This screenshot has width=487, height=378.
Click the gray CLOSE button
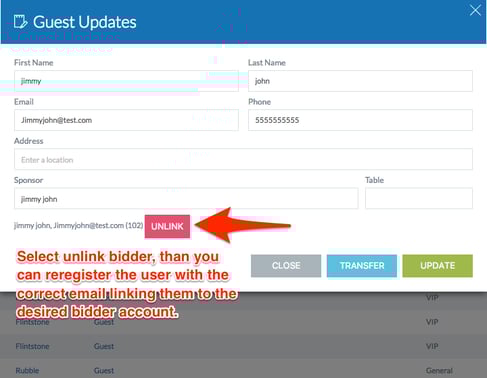click(x=286, y=266)
